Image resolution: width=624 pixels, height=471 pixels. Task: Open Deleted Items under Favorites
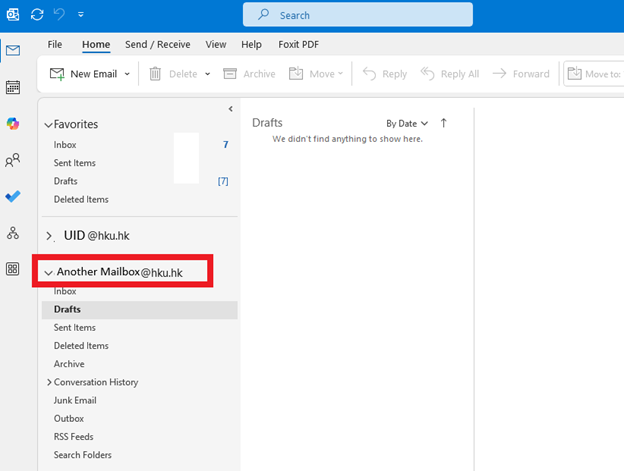139,200
